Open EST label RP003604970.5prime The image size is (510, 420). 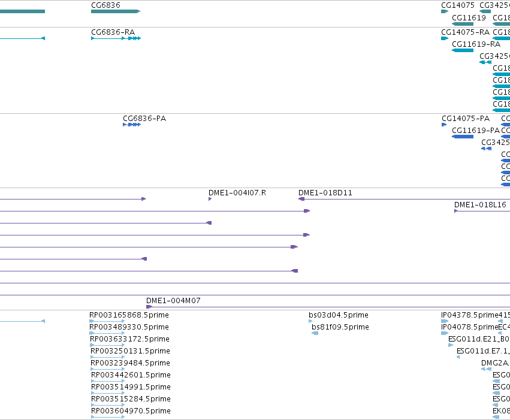(x=131, y=411)
